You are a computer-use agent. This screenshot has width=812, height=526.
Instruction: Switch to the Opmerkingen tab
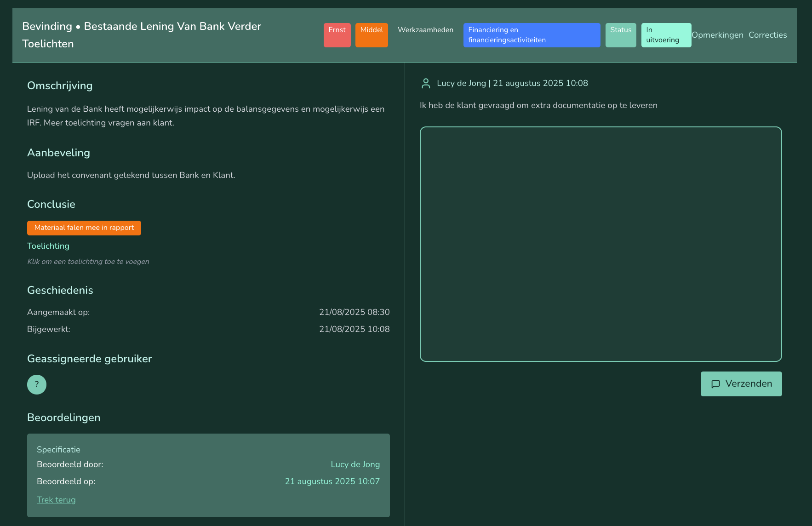pos(717,35)
